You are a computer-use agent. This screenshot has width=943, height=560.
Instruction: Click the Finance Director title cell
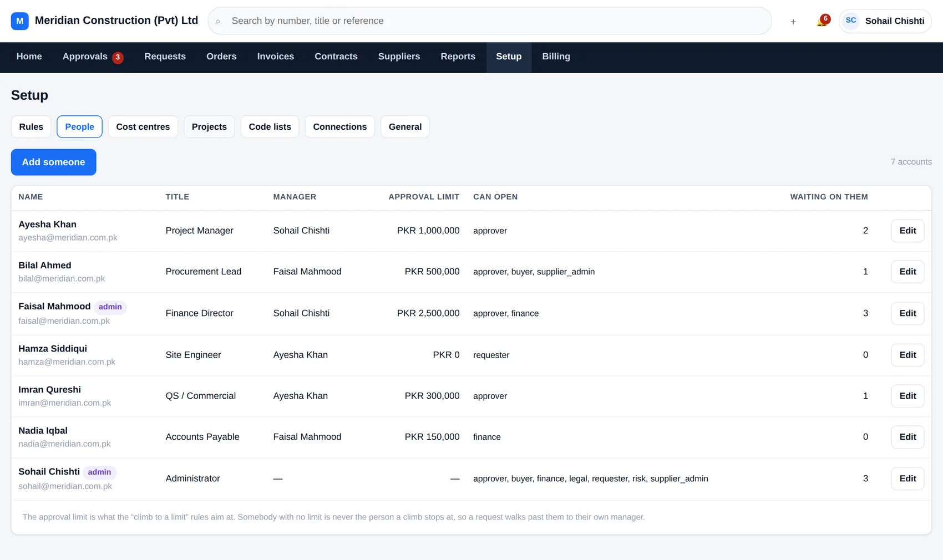click(200, 313)
